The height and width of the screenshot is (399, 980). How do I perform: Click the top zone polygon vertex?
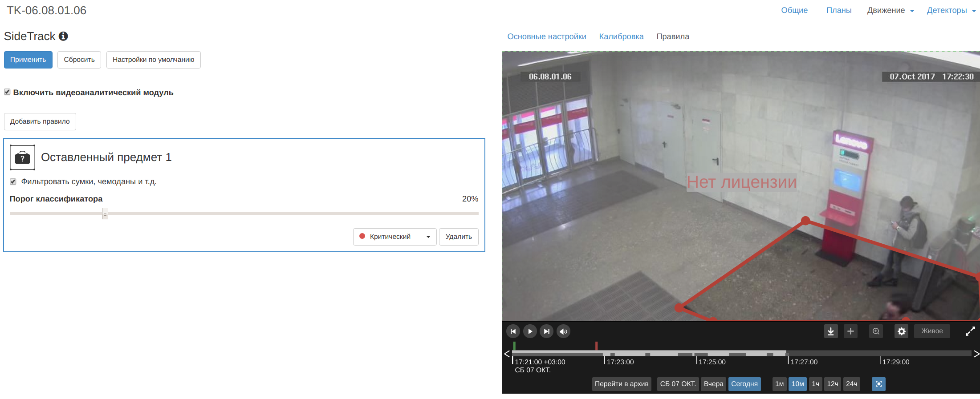[805, 221]
